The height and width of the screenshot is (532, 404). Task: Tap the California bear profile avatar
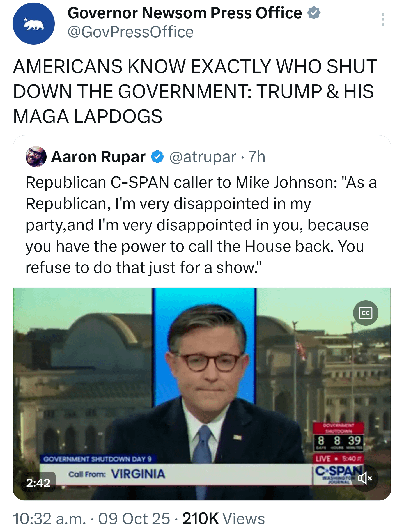click(34, 24)
